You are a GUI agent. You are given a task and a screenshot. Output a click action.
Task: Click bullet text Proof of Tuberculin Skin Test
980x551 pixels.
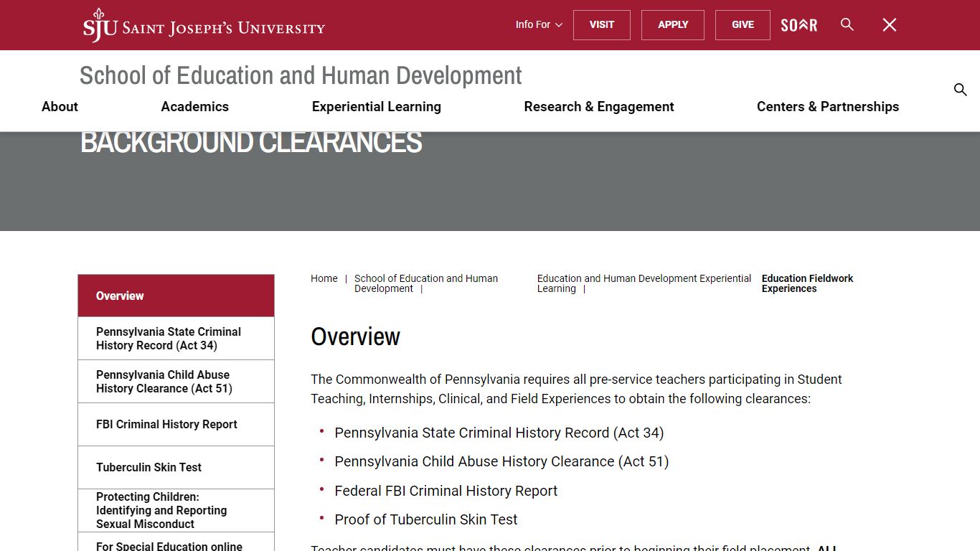click(x=426, y=519)
